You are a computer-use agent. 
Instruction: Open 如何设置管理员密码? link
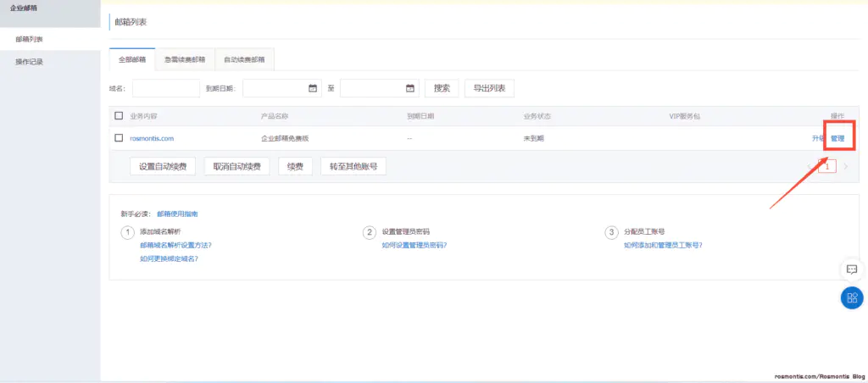coord(414,245)
